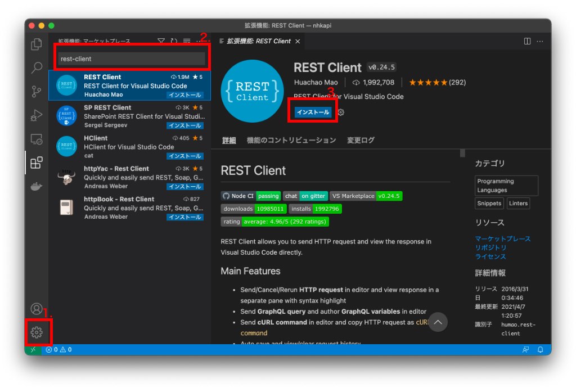Install REST Client from the details page

(313, 112)
